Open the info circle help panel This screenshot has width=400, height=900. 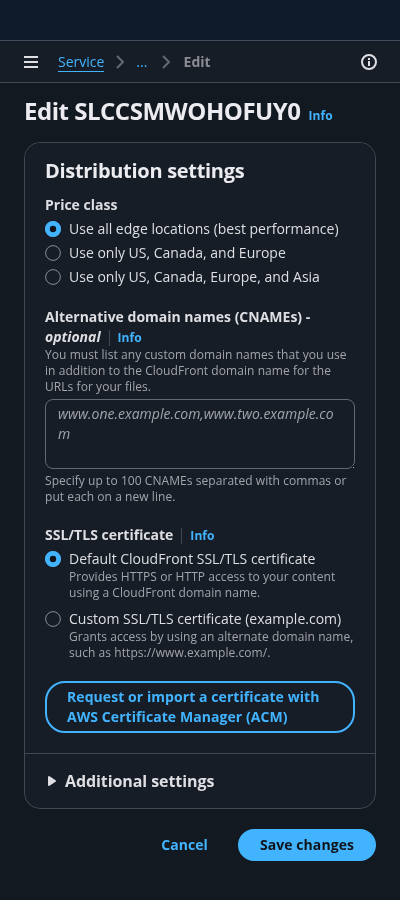point(368,62)
